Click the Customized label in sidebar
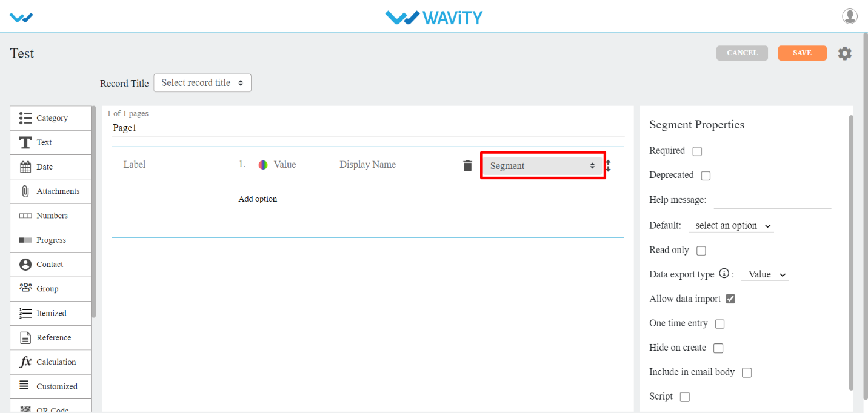Image resolution: width=868 pixels, height=413 pixels. pyautogui.click(x=57, y=386)
